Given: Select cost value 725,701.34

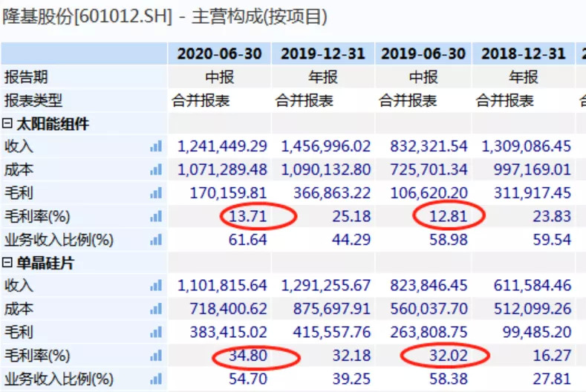Looking at the screenshot, I should 429,170.
